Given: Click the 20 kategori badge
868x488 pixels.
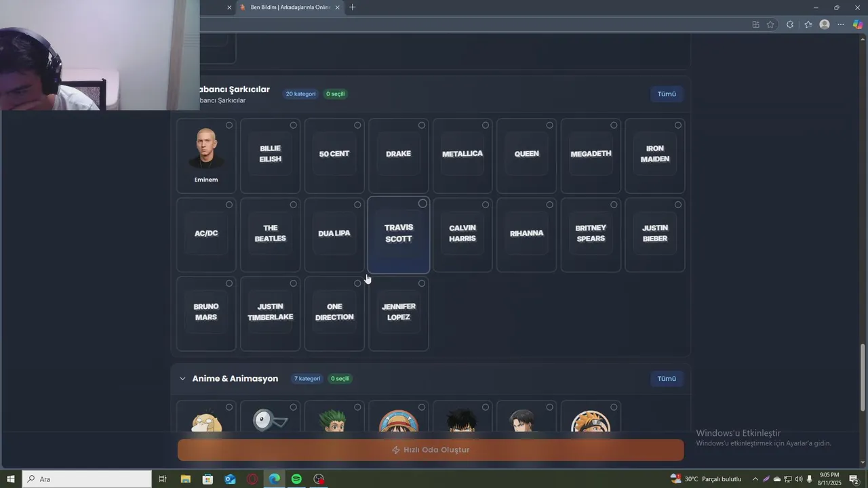Looking at the screenshot, I should [x=300, y=94].
